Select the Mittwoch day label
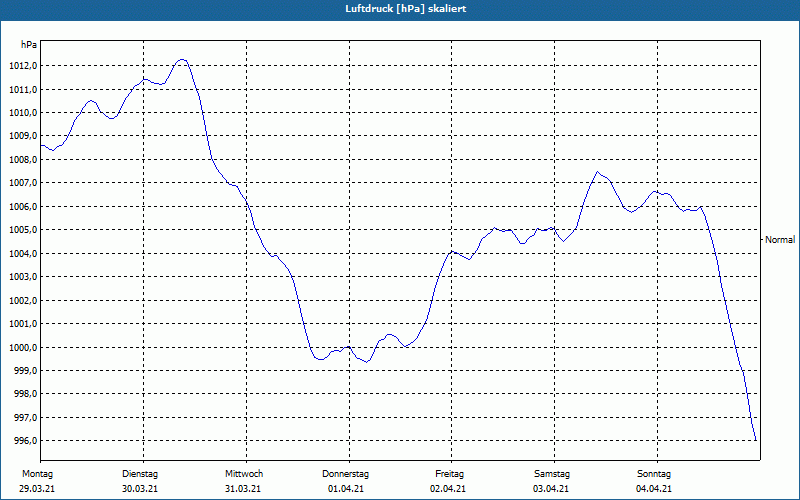This screenshot has height=500, width=800. 244,474
